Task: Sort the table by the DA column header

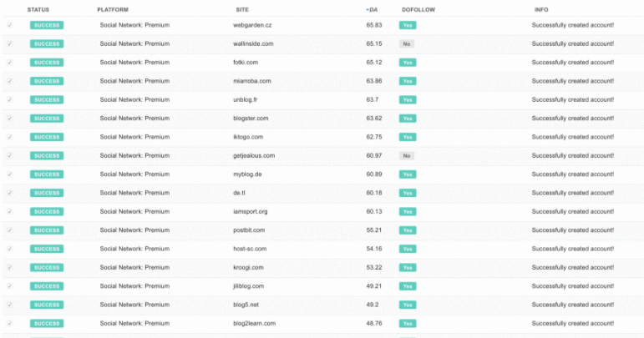Action: (x=372, y=9)
